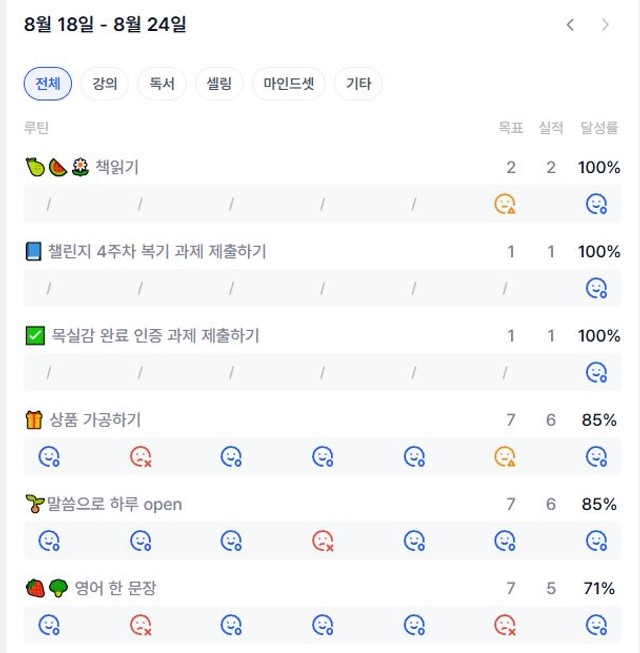
Task: Click red failed-face in 말씀으로 하루 open row
Action: pos(323,541)
